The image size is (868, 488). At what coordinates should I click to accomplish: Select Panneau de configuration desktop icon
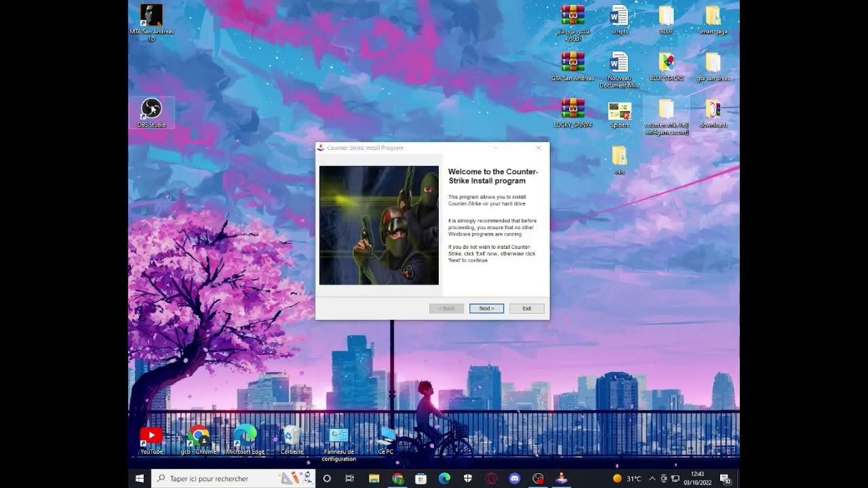click(339, 443)
